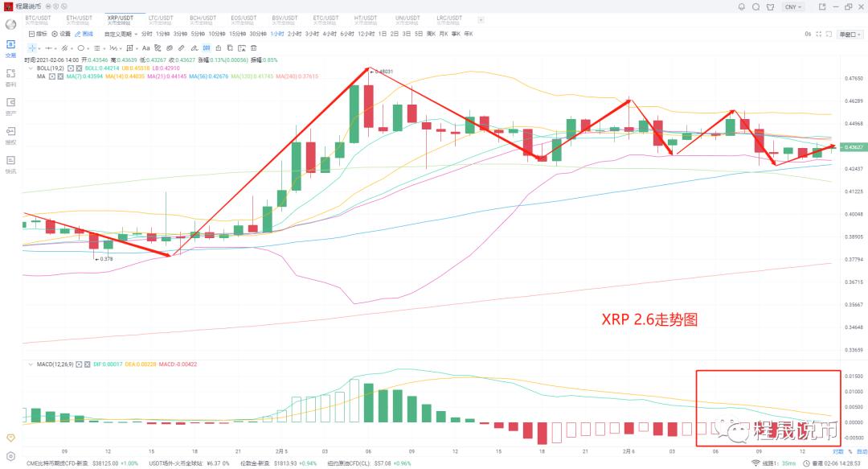868x469 pixels.
Task: Click the brush pen tool
Action: click(194, 48)
